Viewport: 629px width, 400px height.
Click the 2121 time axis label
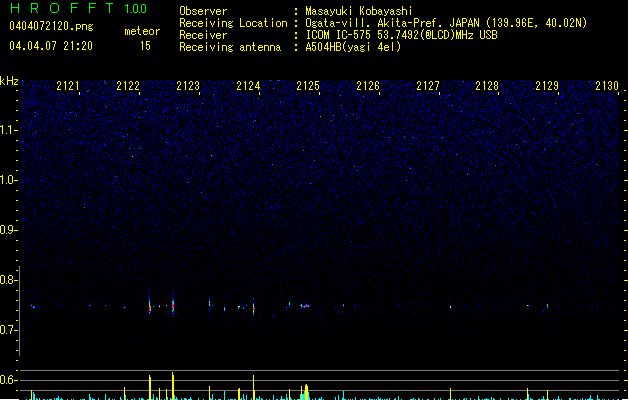(68, 86)
